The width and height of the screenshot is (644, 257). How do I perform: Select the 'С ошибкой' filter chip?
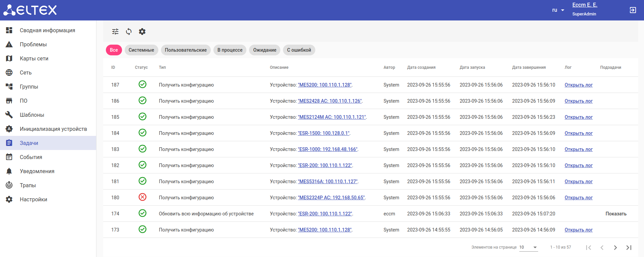[x=299, y=50]
